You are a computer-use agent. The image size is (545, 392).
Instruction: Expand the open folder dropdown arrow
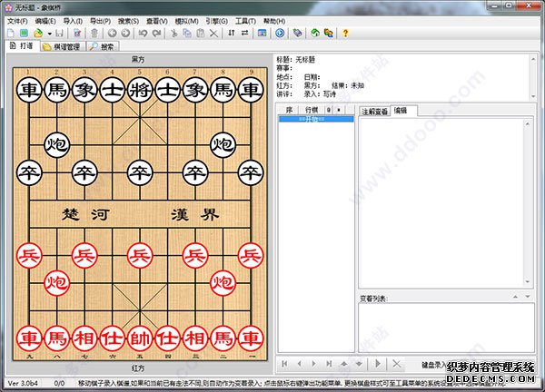[50, 34]
